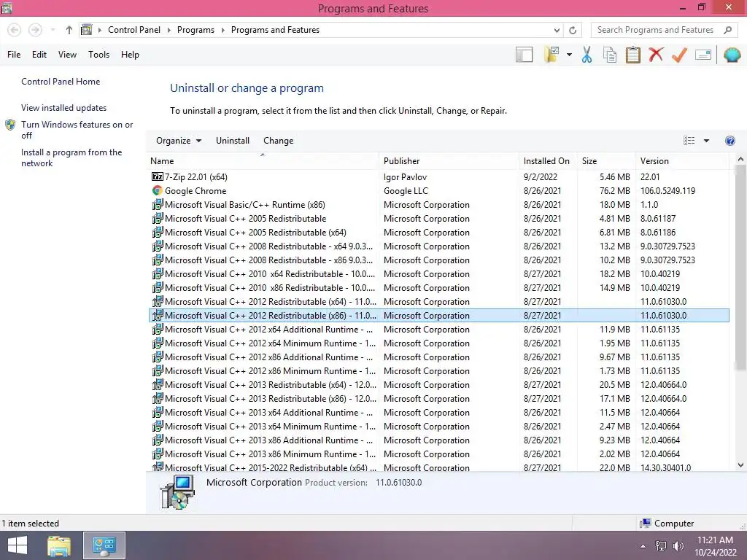
Task: Click the preview pane layout icon
Action: click(x=524, y=55)
